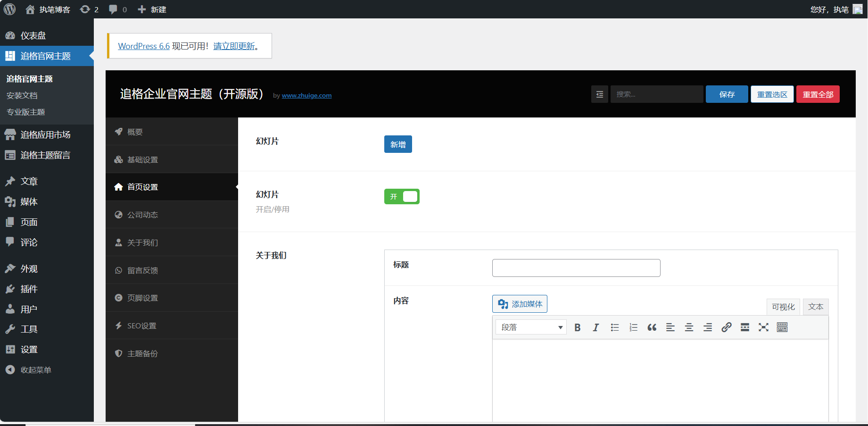This screenshot has height=426, width=868.
Task: Open 外观 appearance menu
Action: click(x=47, y=268)
